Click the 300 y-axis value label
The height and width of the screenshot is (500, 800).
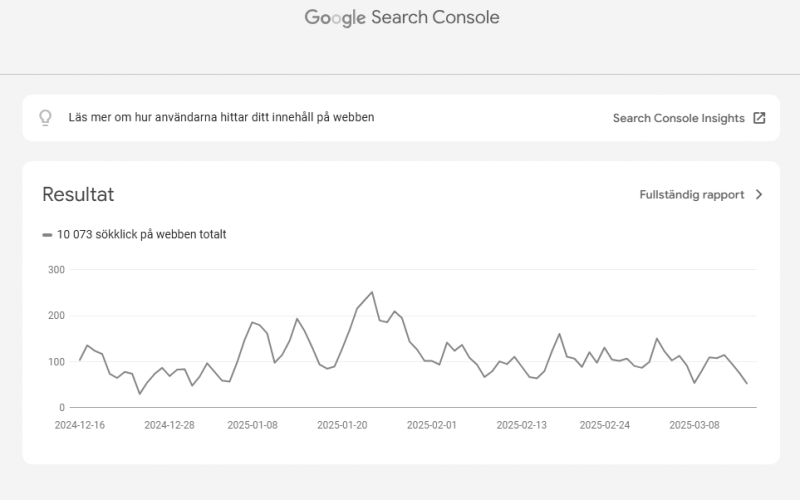56,270
